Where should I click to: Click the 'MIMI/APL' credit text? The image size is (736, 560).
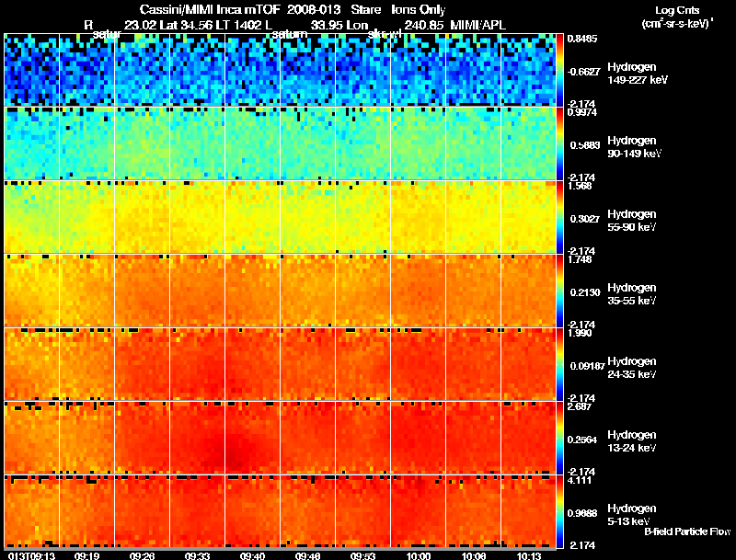[477, 25]
